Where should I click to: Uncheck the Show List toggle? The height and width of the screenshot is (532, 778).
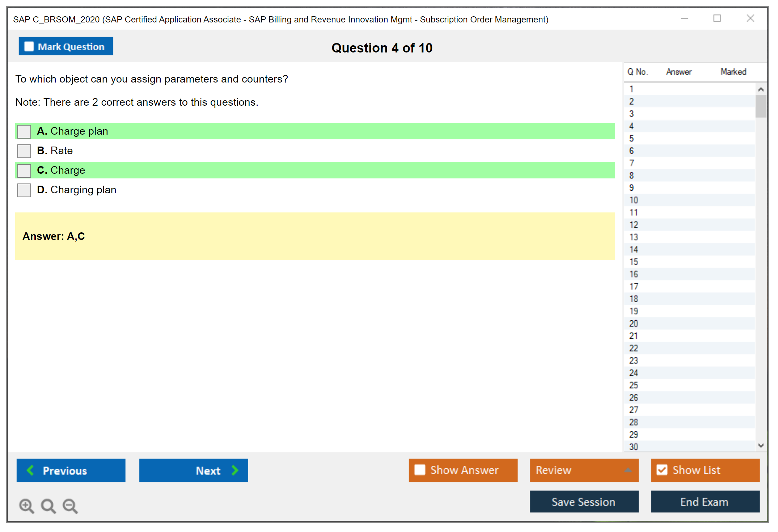pyautogui.click(x=662, y=470)
